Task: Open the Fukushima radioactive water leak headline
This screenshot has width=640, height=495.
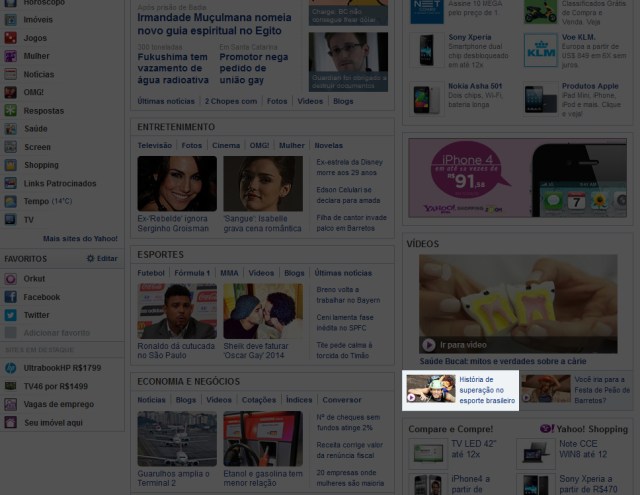Action: [172, 65]
